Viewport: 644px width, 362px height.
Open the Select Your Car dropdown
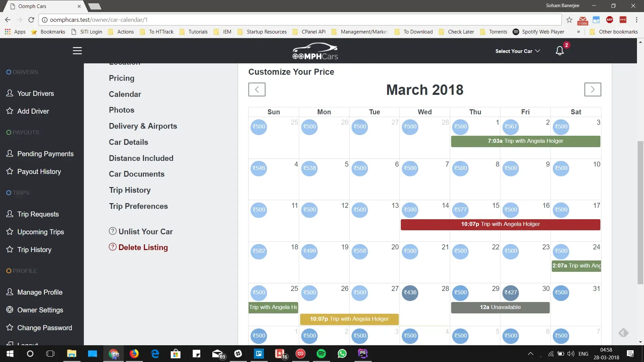[x=517, y=51]
